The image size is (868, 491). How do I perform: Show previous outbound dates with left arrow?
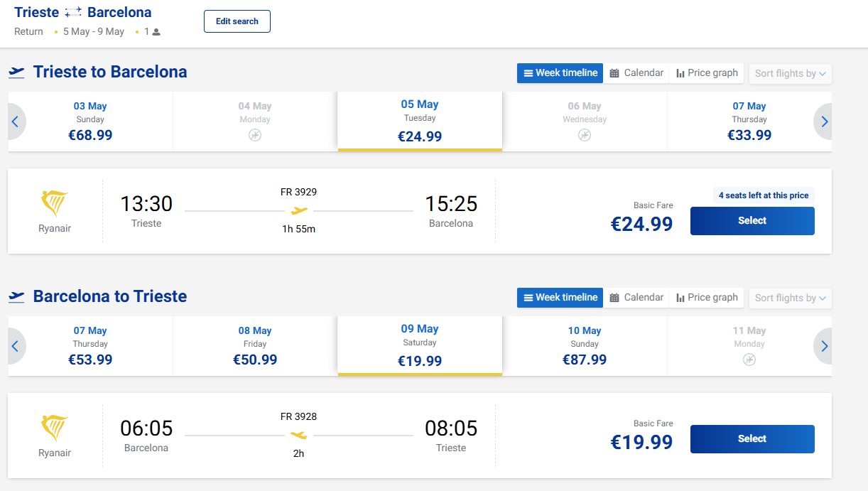(x=15, y=122)
